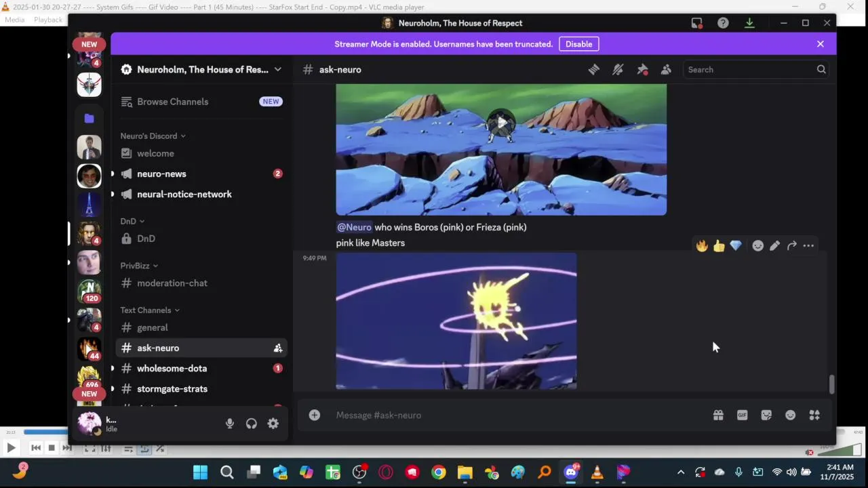
Task: Send a gift via gift icon
Action: (x=718, y=415)
